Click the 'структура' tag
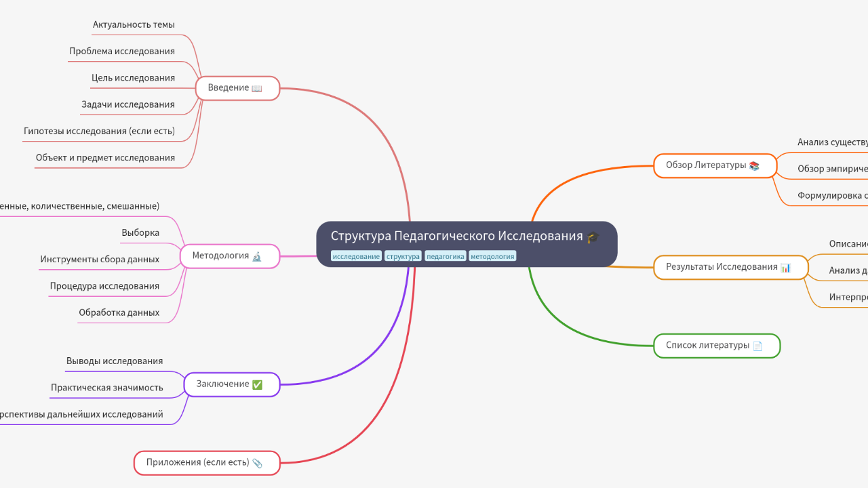Screen dimensions: 868x488 403,256
